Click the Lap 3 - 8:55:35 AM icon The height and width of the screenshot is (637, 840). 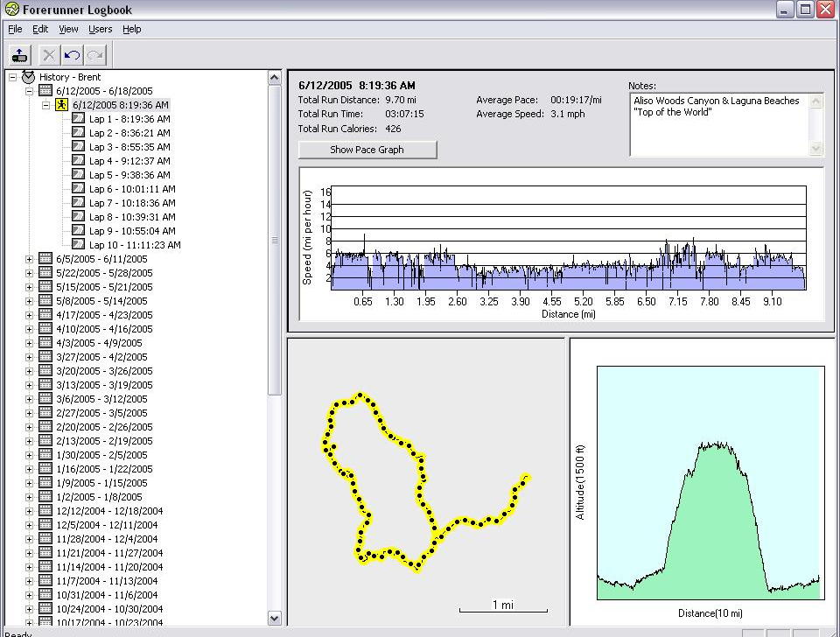coord(78,146)
